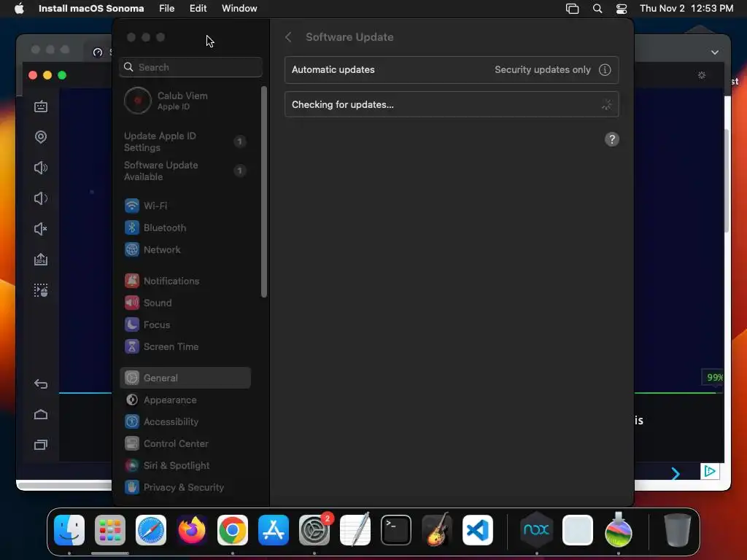Viewport: 747px width, 560px height.
Task: Click the blue next arrow in the Nox window
Action: coord(675,473)
